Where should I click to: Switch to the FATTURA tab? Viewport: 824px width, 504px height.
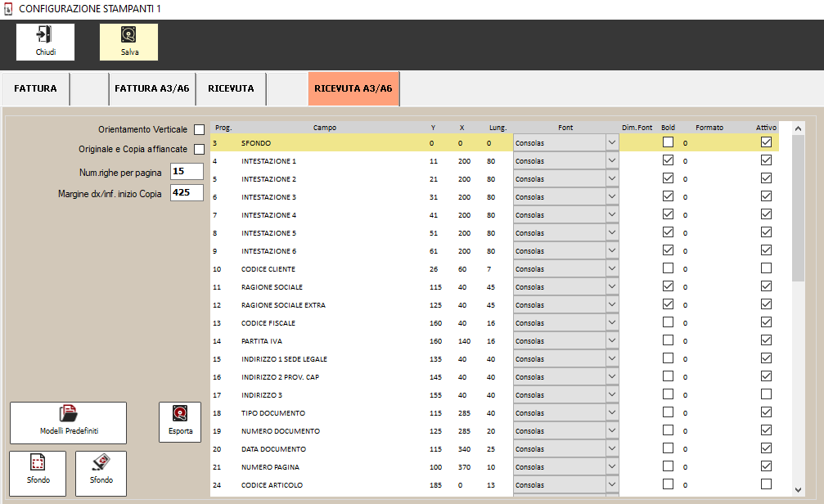tap(35, 88)
